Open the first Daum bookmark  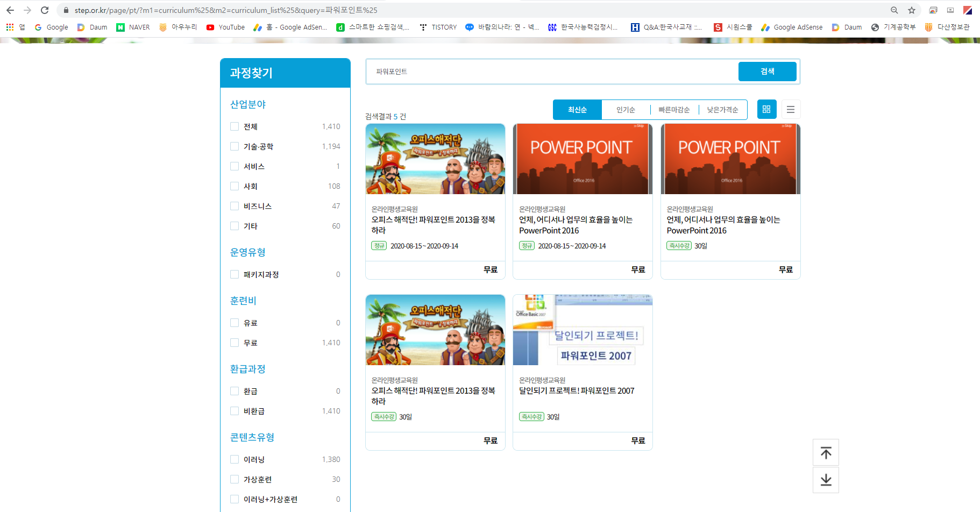92,27
